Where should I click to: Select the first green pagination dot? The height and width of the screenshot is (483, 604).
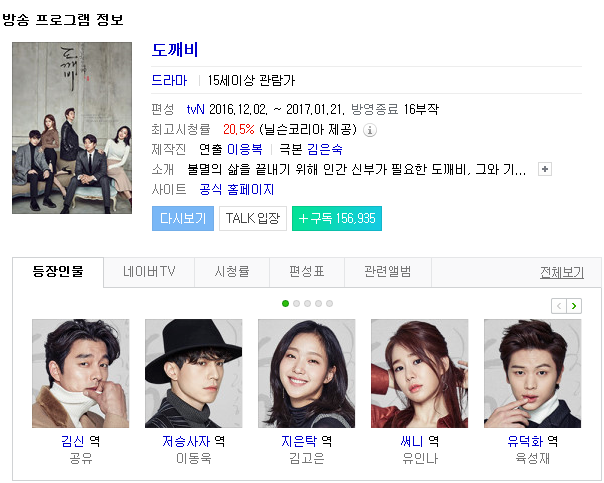coord(285,304)
